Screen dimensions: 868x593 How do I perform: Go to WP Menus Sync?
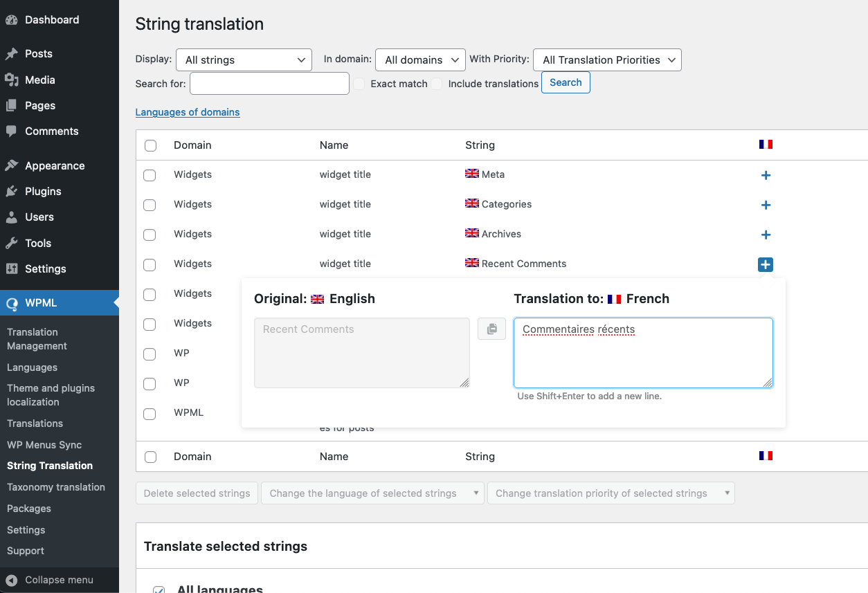tap(44, 445)
